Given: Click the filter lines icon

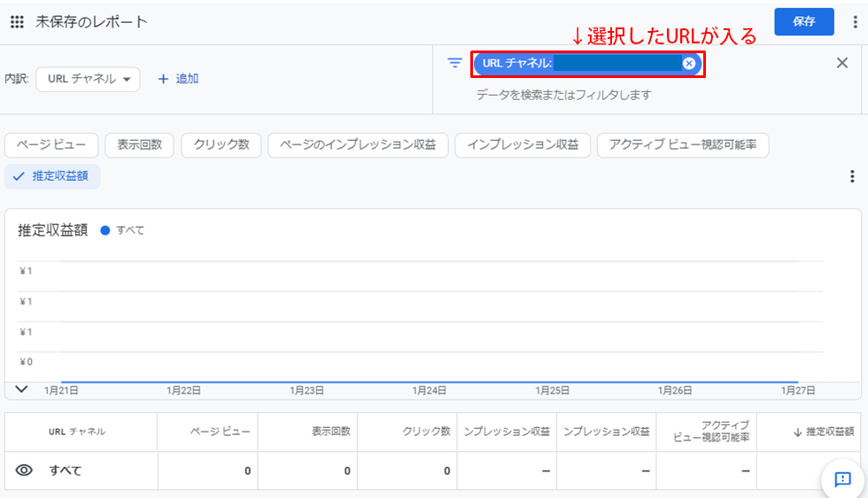Looking at the screenshot, I should pyautogui.click(x=454, y=63).
